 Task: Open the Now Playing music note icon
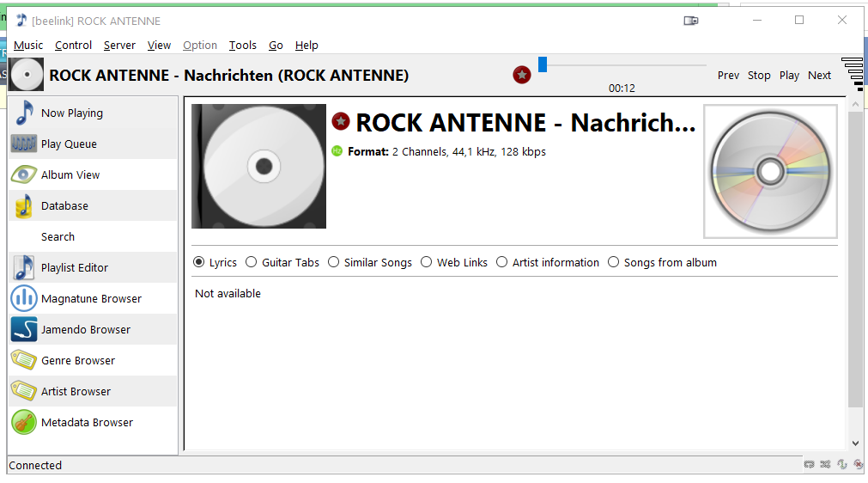(24, 113)
